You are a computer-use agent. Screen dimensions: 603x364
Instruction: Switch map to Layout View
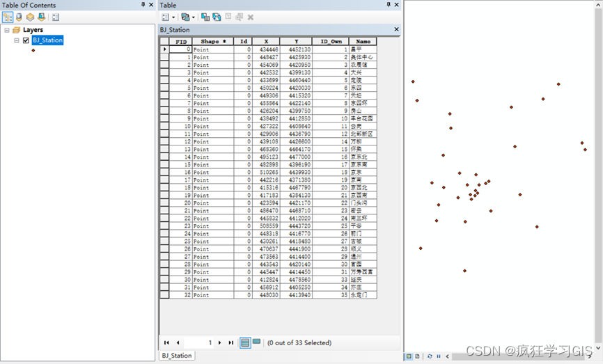pyautogui.click(x=417, y=356)
